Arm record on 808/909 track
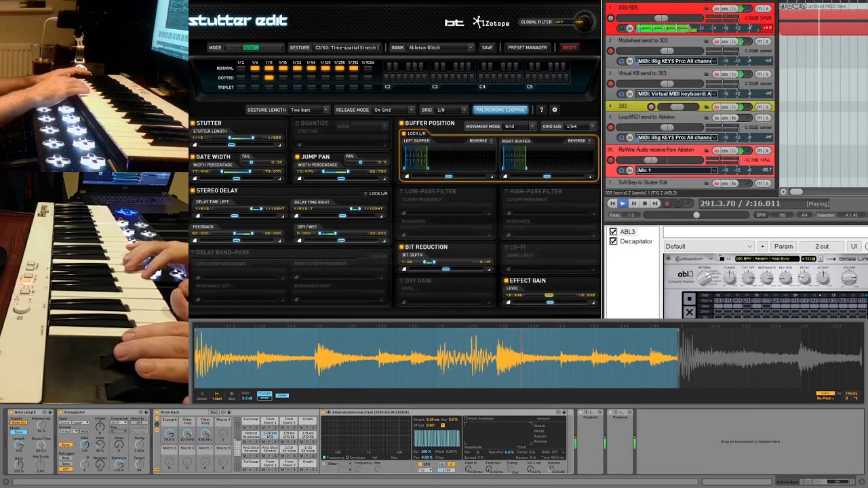Screen dimensions: 868x488 pyautogui.click(x=610, y=18)
